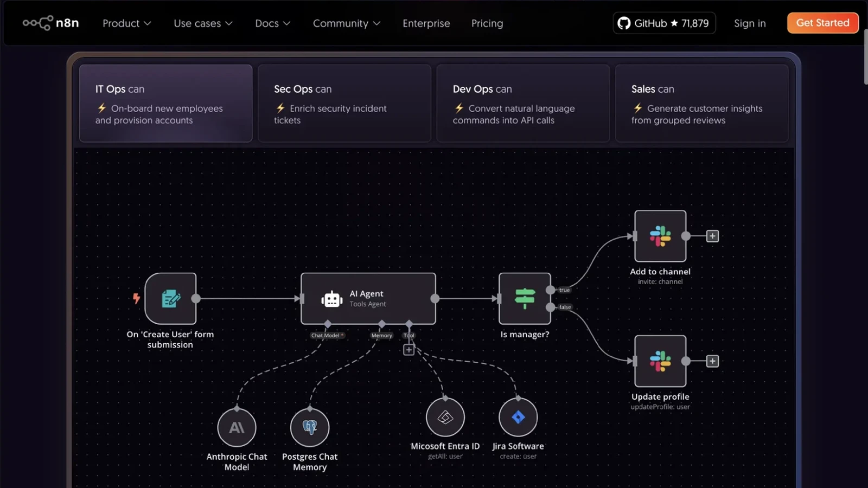Click the 'Enrich security incident tickets' text
The height and width of the screenshot is (488, 868).
click(x=330, y=114)
